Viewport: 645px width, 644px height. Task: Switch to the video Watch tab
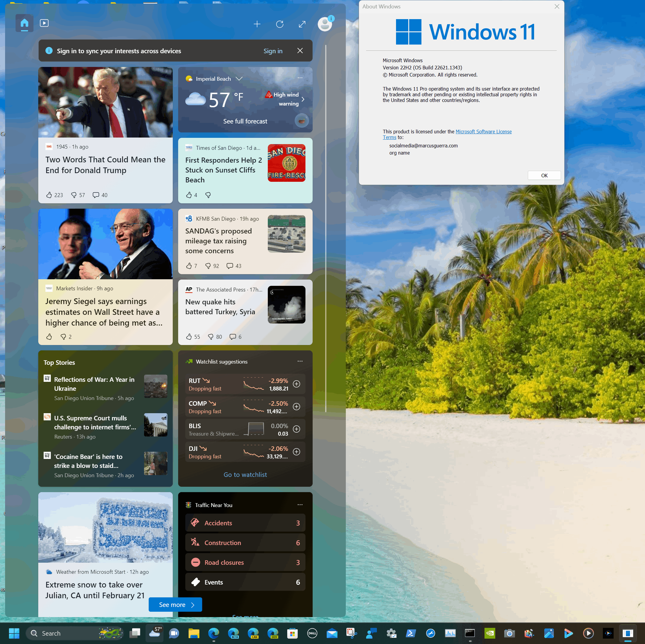coord(44,23)
